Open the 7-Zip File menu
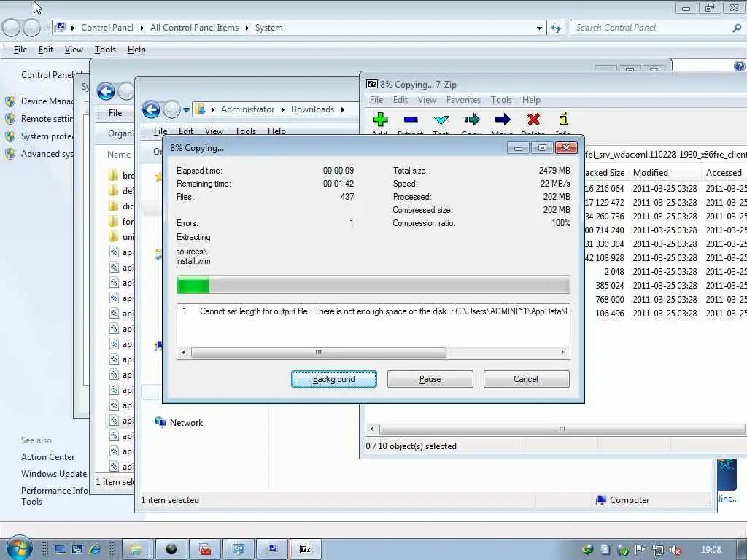The height and width of the screenshot is (560, 747). [376, 100]
